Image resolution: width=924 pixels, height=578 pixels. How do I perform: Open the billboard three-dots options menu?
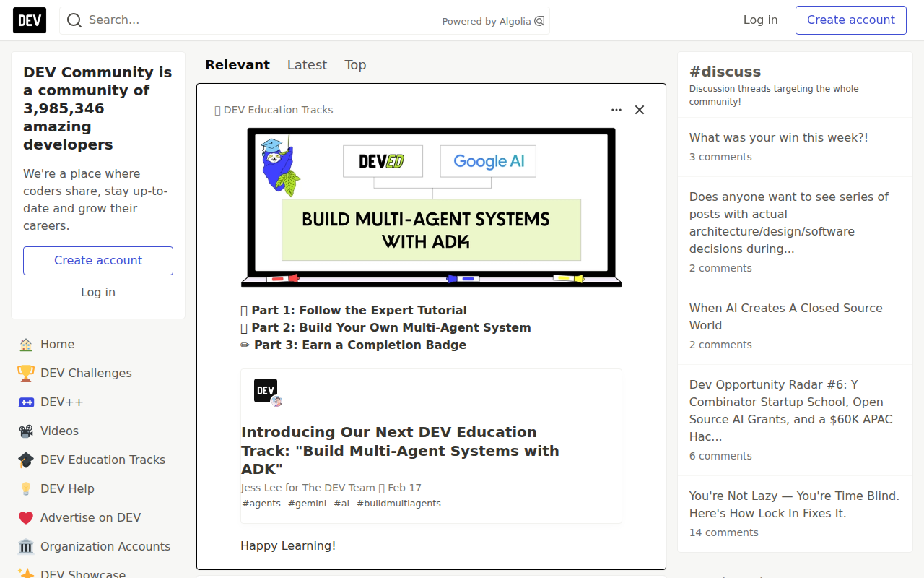[616, 110]
